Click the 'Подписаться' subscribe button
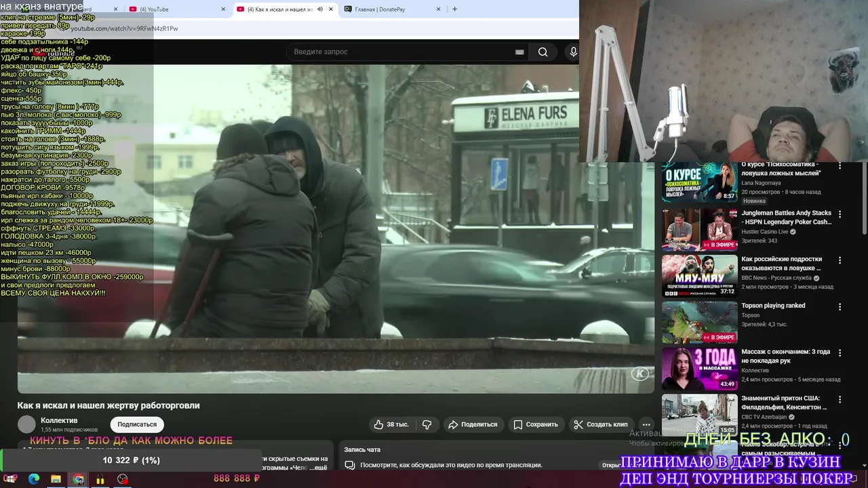This screenshot has width=868, height=488. pos(137,424)
